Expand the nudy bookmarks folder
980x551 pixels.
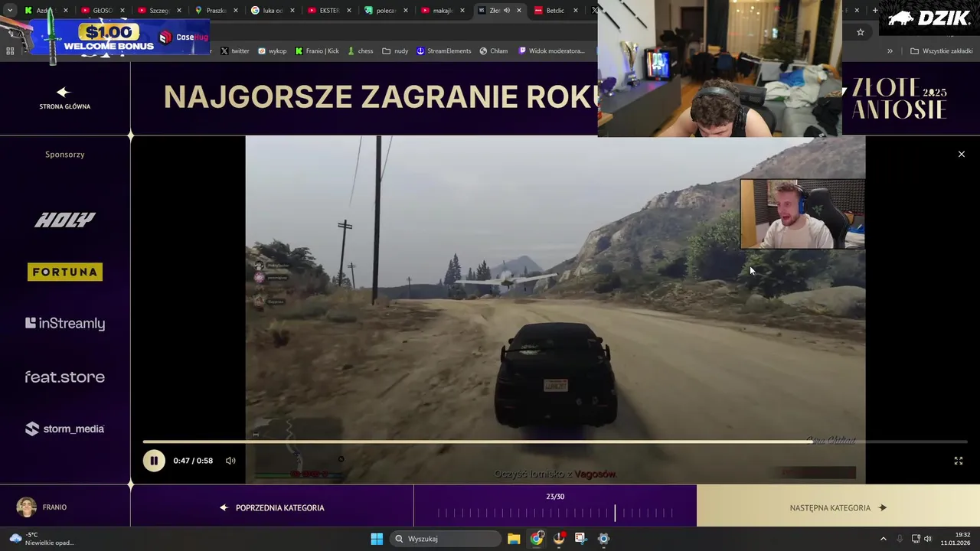click(x=395, y=51)
